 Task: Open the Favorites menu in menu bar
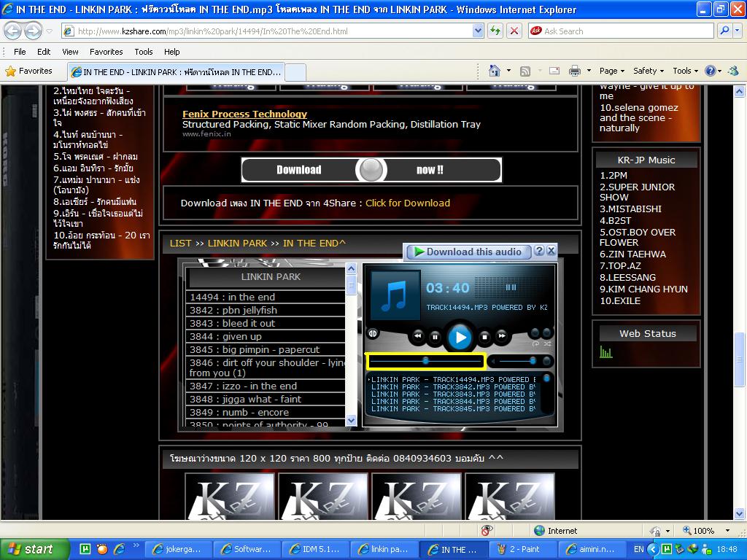point(107,52)
